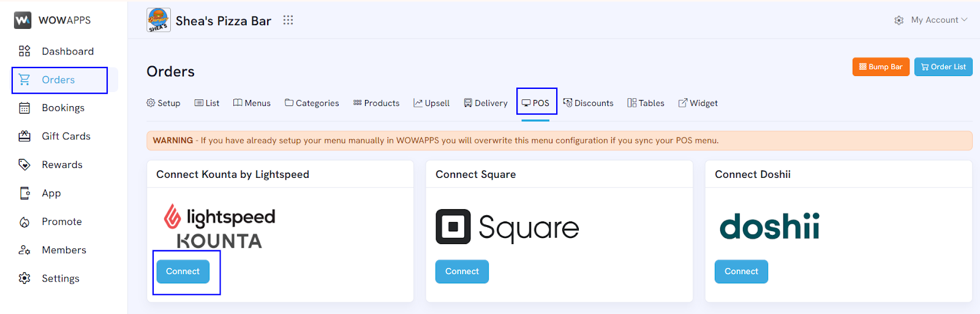The width and height of the screenshot is (980, 314).
Task: Click the orange Bump Bar button
Action: click(881, 67)
